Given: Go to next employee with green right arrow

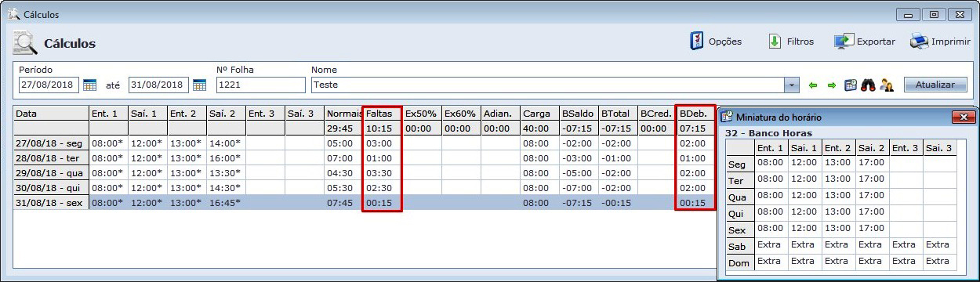Looking at the screenshot, I should [x=832, y=85].
